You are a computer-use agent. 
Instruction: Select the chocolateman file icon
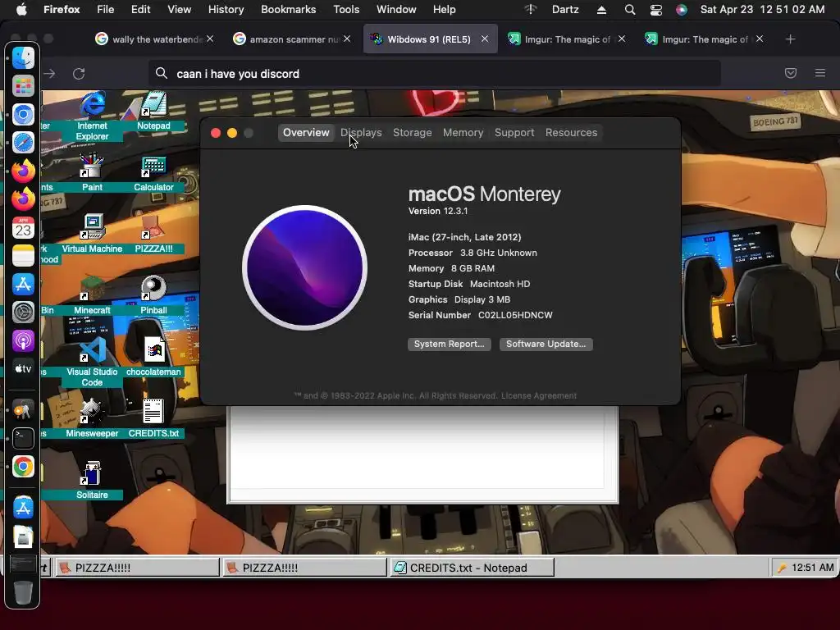coord(153,357)
